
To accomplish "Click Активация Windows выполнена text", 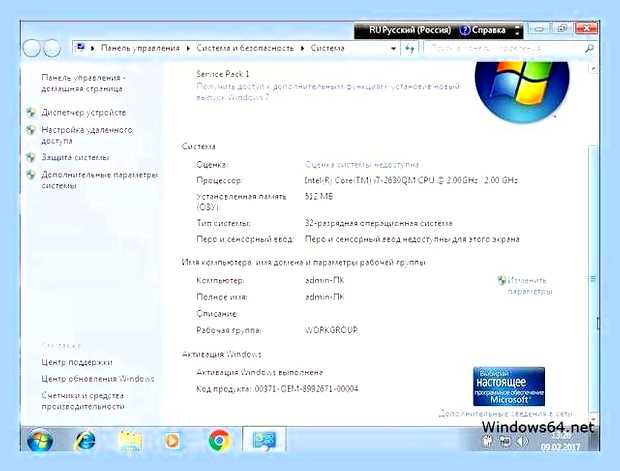I will pos(260,372).
